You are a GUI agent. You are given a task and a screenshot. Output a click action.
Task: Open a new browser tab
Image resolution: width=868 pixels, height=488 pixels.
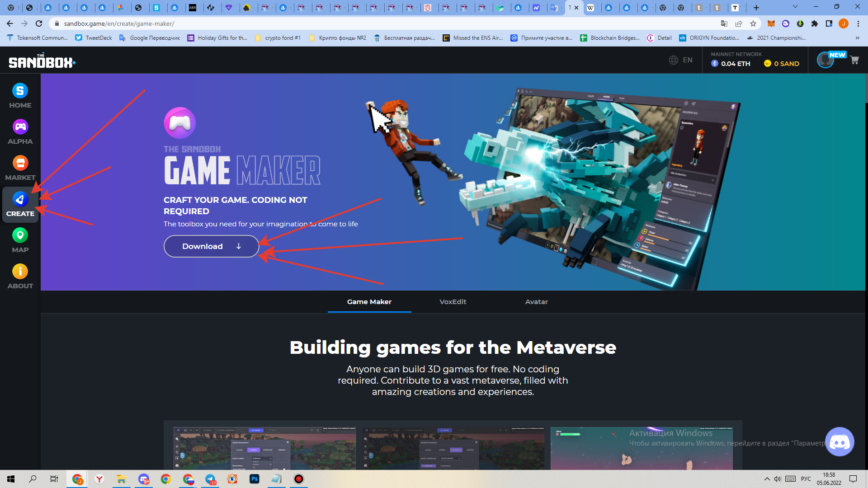(x=756, y=8)
